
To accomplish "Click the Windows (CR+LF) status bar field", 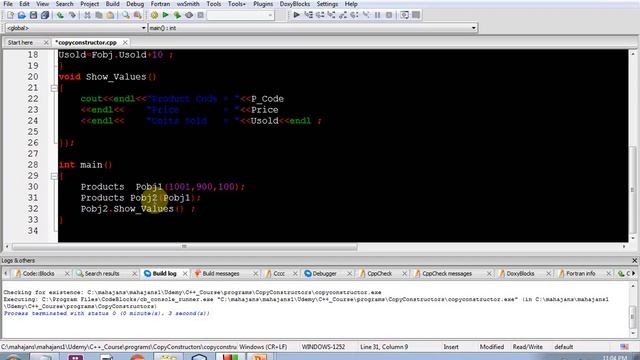I will point(263,347).
